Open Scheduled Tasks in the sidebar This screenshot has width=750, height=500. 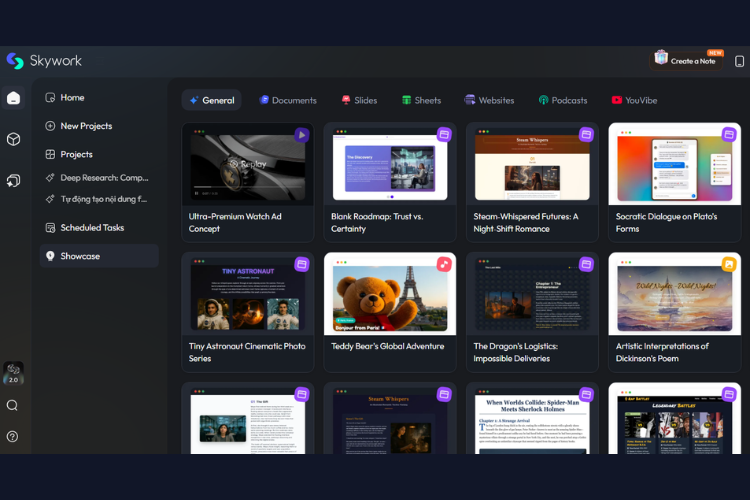[99, 228]
